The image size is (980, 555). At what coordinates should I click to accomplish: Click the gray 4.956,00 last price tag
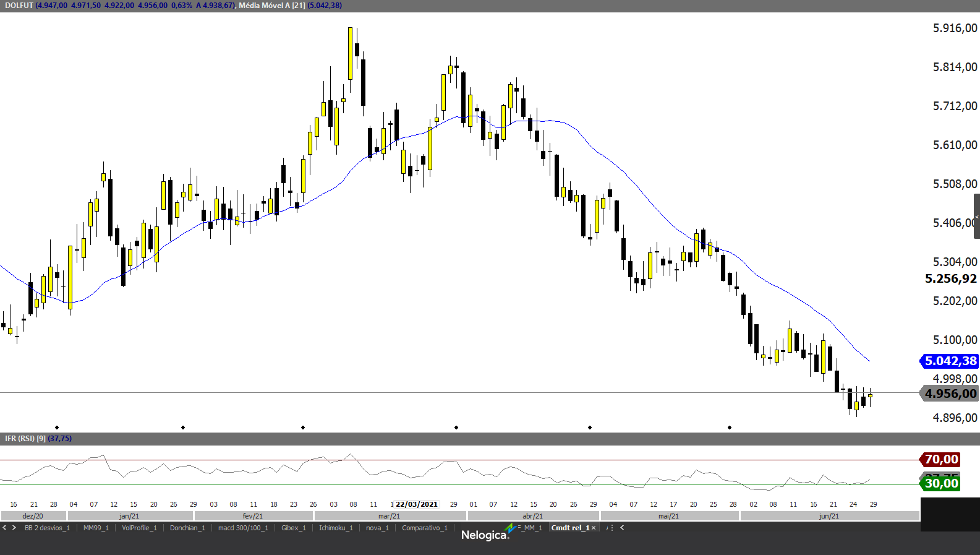click(950, 394)
